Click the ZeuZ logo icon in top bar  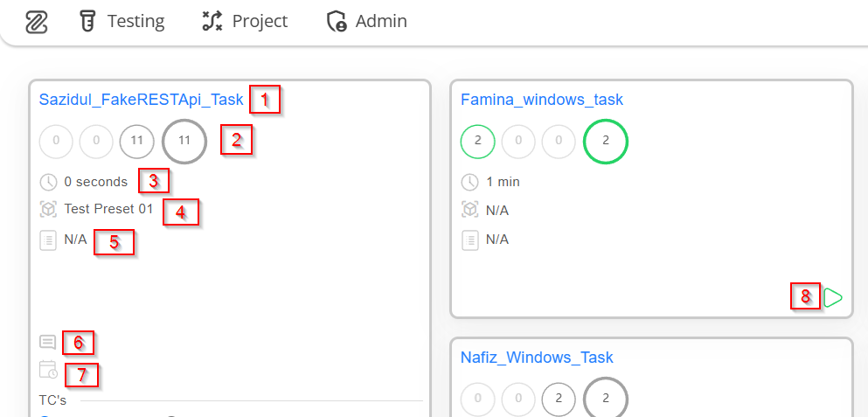click(x=37, y=22)
